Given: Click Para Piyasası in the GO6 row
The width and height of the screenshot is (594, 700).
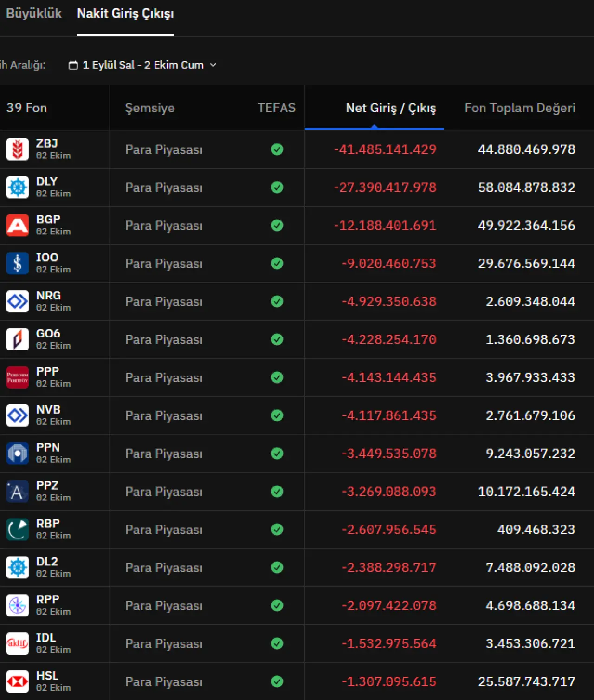Looking at the screenshot, I should click(x=164, y=340).
